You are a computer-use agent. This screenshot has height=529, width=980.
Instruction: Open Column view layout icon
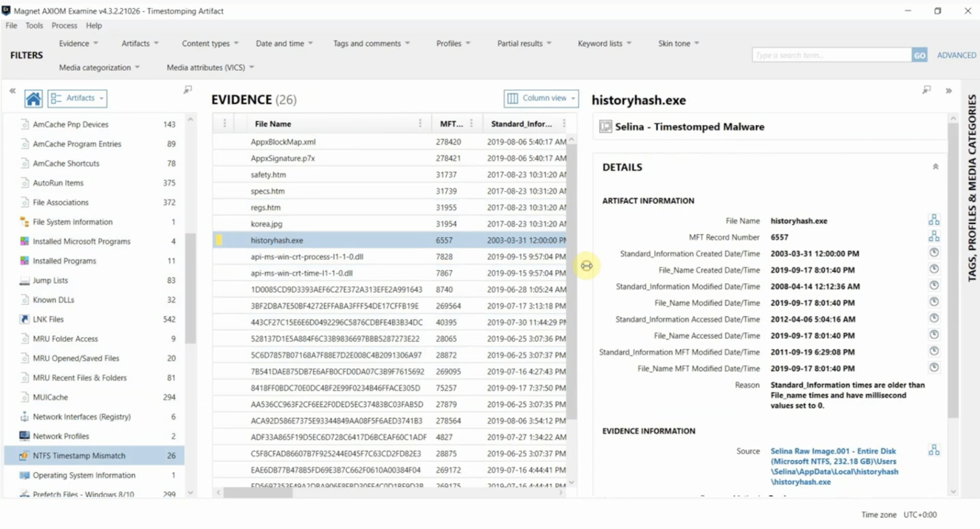pyautogui.click(x=514, y=98)
